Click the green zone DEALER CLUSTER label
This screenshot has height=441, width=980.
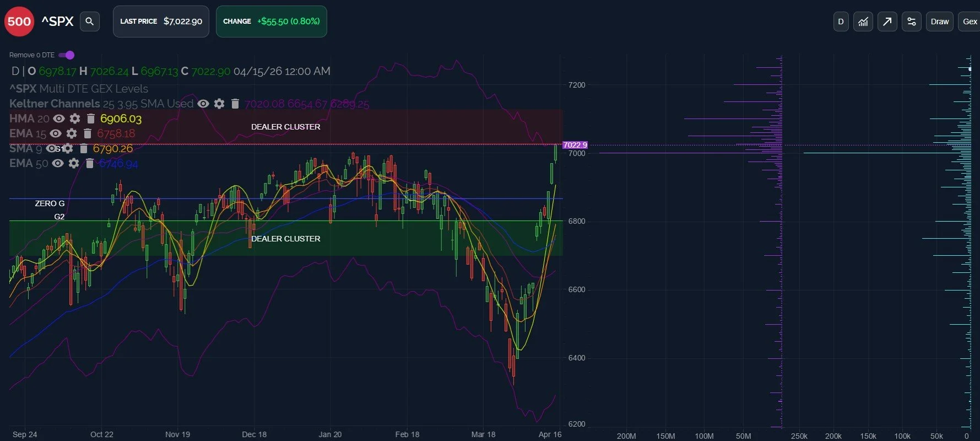285,239
